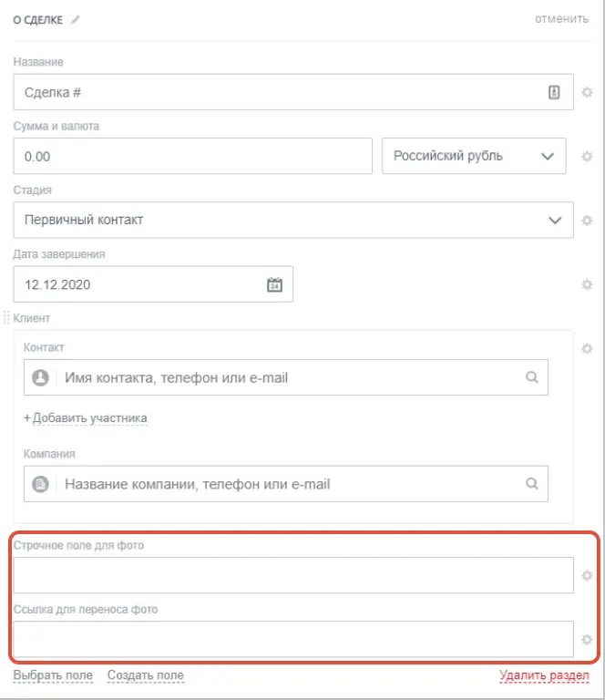The image size is (605, 700).
Task: Click search magnifier in Контакт field
Action: point(531,377)
